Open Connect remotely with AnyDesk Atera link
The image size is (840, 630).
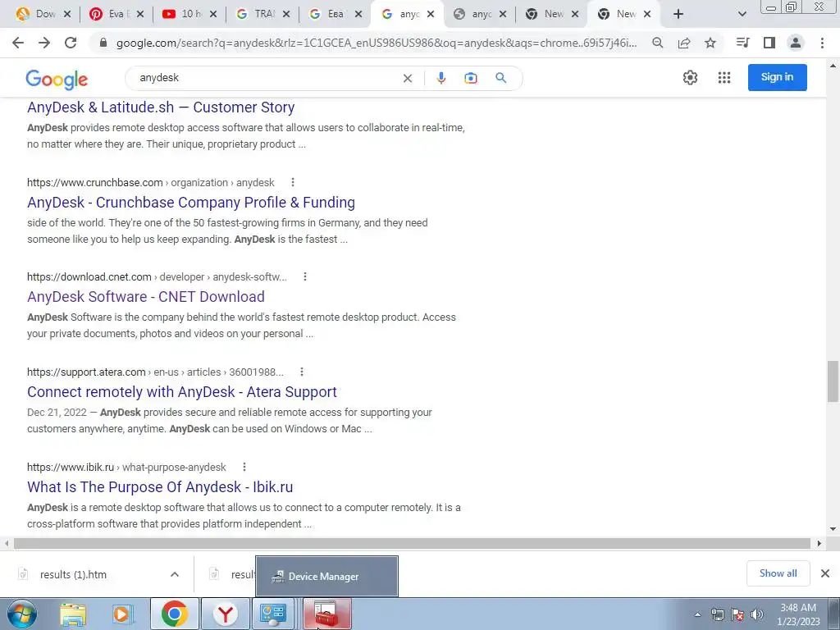click(182, 392)
